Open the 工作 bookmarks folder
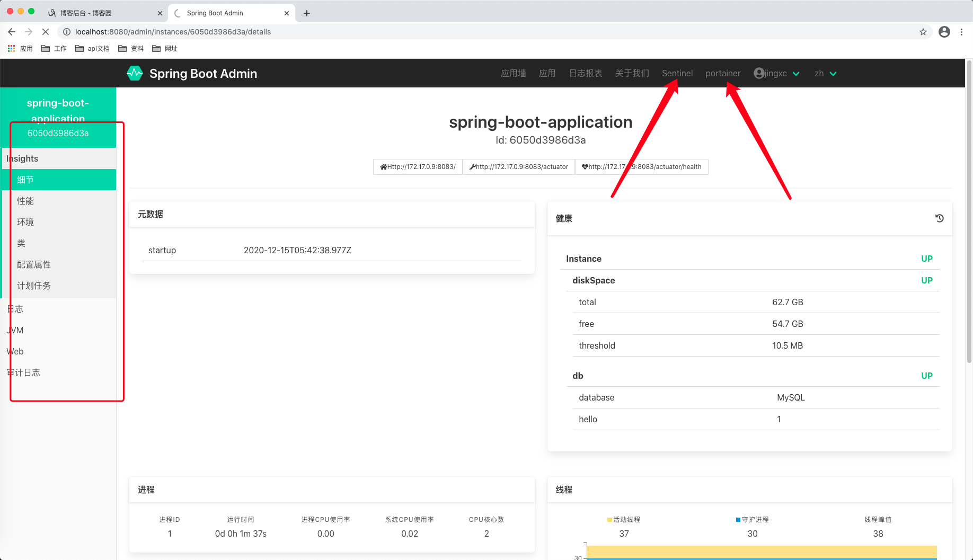973x560 pixels. 54,48
